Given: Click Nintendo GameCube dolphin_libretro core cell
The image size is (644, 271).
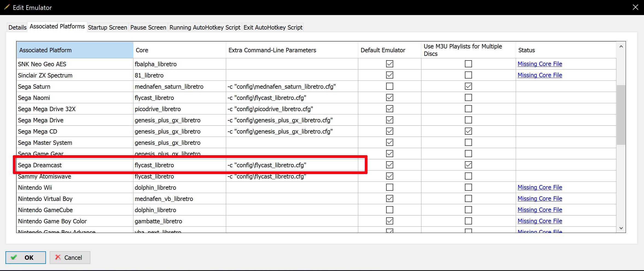Looking at the screenshot, I should tap(180, 210).
